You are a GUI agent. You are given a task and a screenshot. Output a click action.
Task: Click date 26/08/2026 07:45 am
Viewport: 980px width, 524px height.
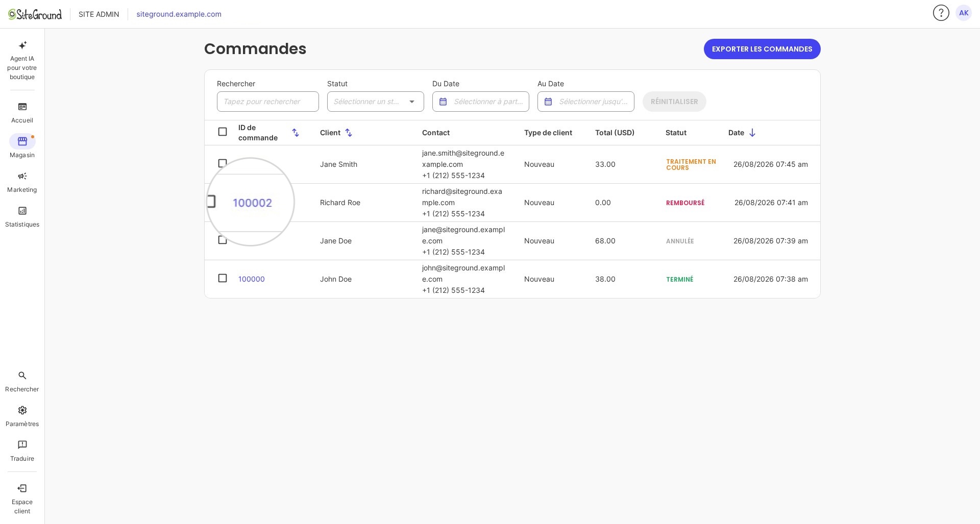click(x=771, y=164)
